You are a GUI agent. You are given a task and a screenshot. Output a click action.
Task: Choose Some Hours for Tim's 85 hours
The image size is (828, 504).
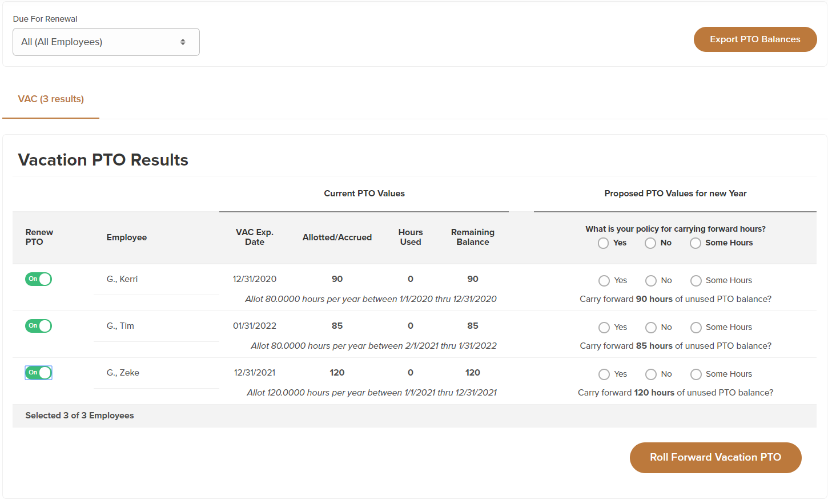696,328
